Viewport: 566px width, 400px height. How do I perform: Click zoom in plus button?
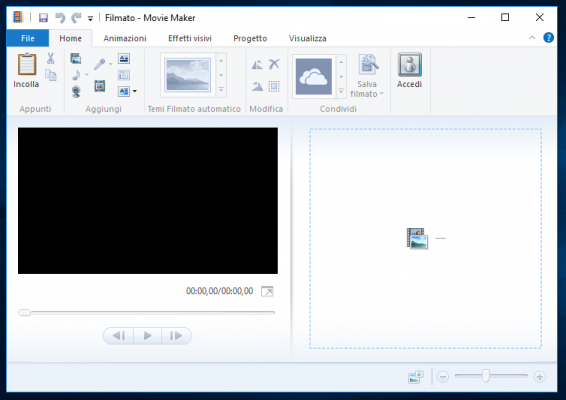pos(540,377)
